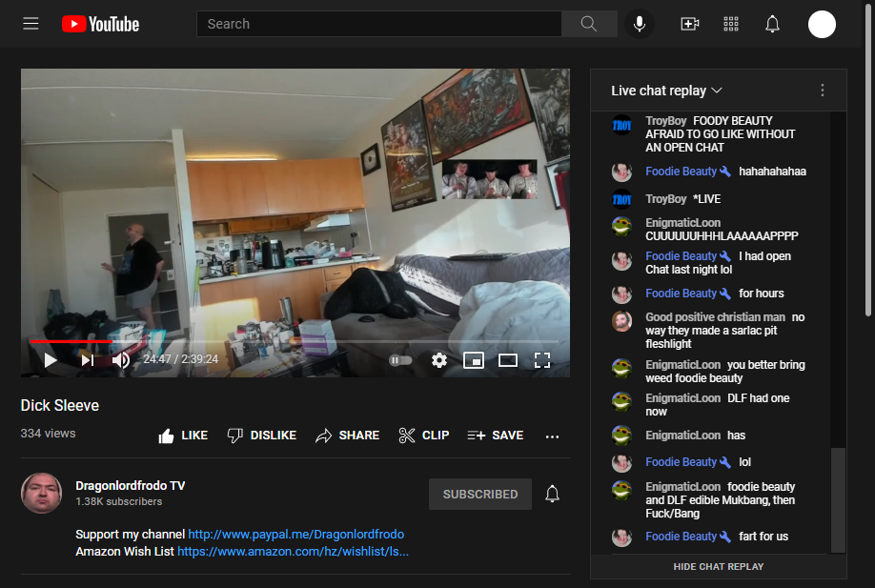Seek on the video progress bar

coord(295,341)
